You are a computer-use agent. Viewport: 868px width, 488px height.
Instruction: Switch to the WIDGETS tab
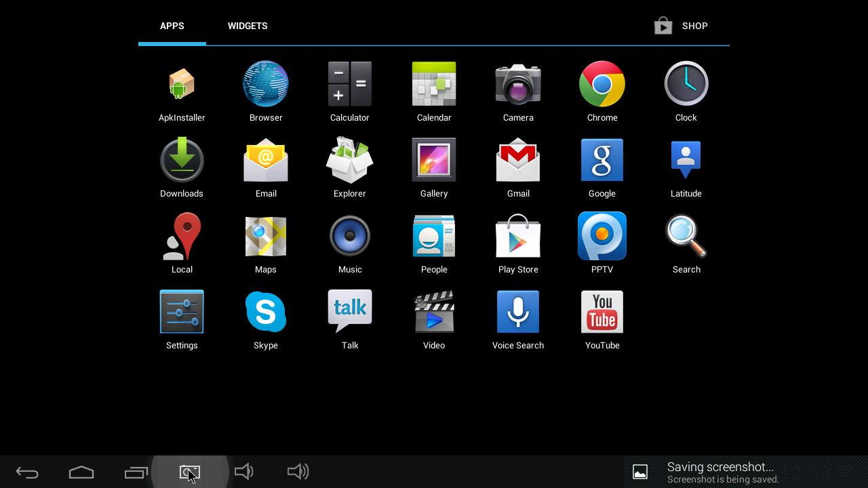point(248,26)
